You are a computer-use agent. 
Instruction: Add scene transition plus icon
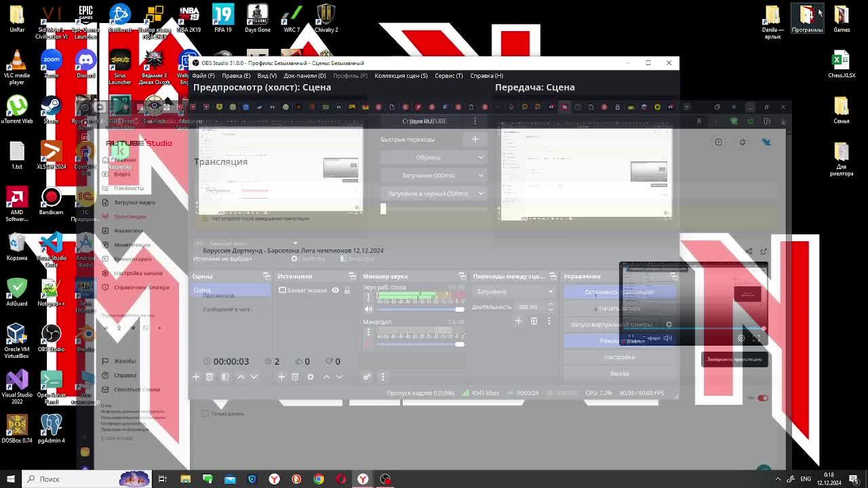(518, 321)
